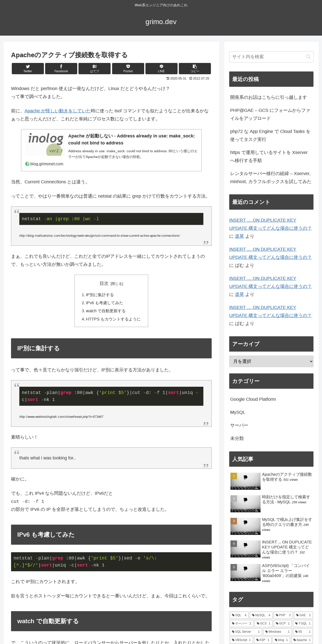Select the VBScript tag
The height and width of the screenshot is (644, 322).
241,640
